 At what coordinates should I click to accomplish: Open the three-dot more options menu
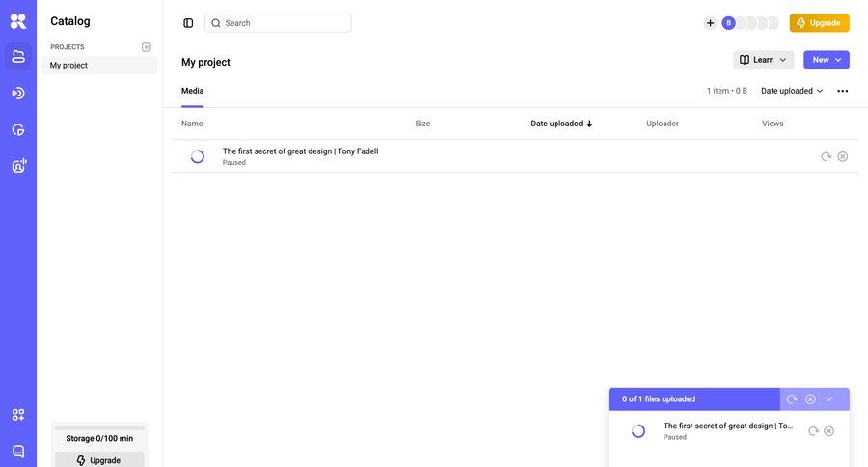843,91
